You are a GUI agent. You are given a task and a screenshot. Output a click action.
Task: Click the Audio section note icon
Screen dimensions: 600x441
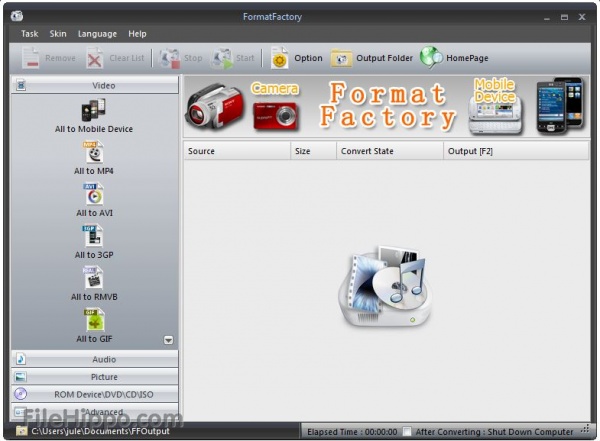21,359
